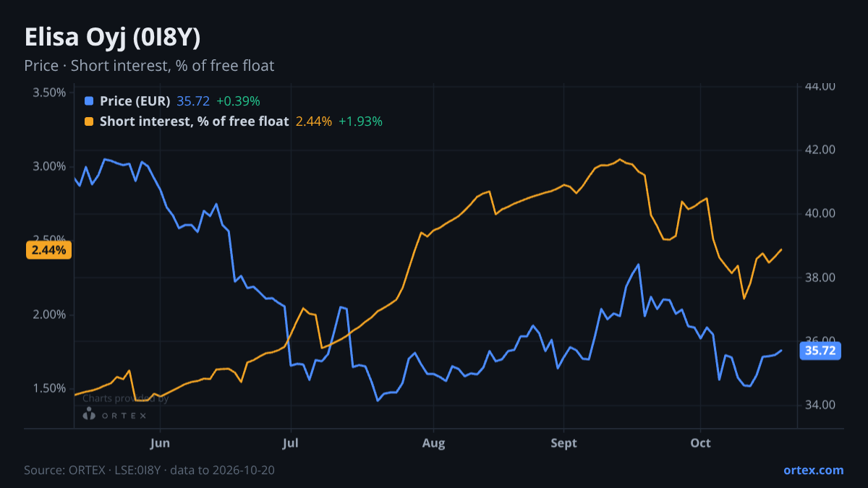The height and width of the screenshot is (488, 868).
Task: Click the 2.44% short interest legend value
Action: pos(314,121)
